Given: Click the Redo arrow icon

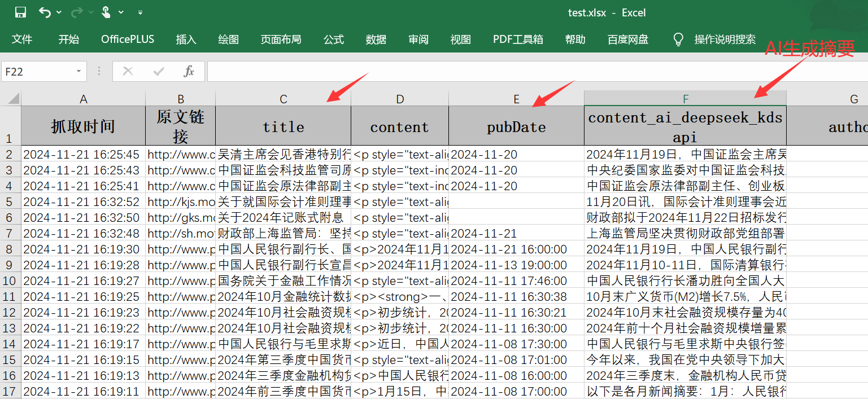Looking at the screenshot, I should pos(77,12).
